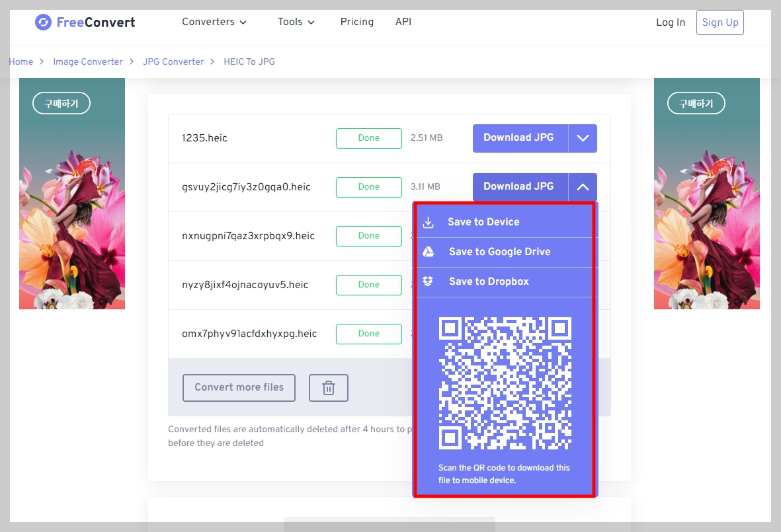Select file name nyzy8jixf4ojnacoyuv5.heic

(x=245, y=285)
